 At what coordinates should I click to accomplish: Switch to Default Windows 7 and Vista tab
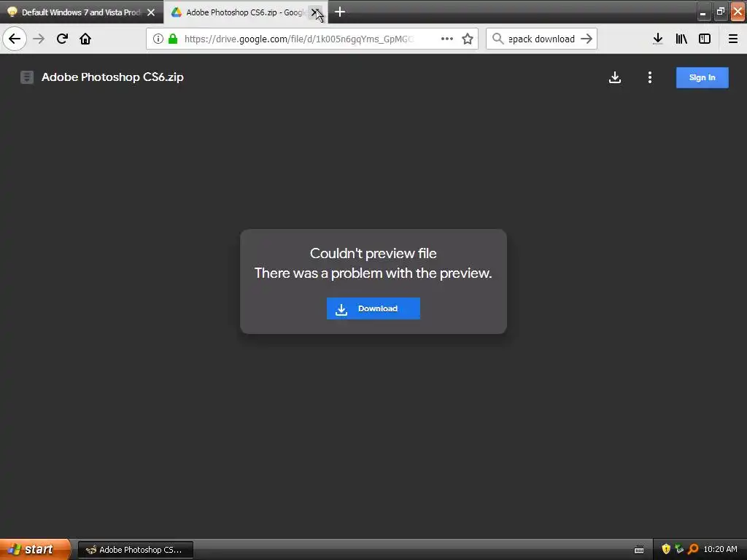coord(80,12)
